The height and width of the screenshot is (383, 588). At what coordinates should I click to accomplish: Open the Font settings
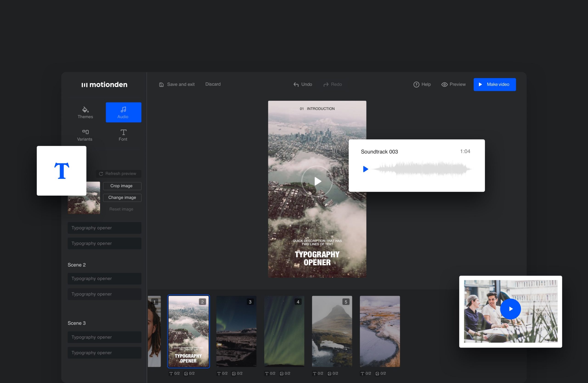tap(123, 135)
